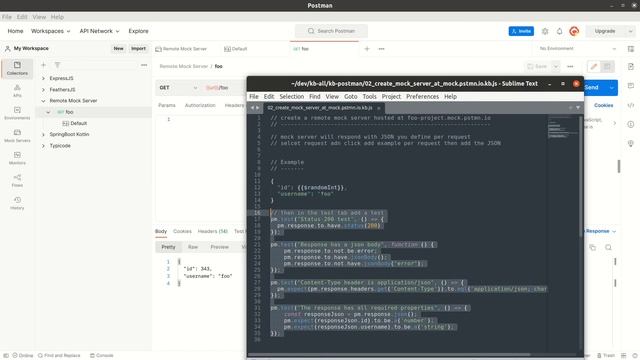Click the New button in workspace

(x=118, y=49)
